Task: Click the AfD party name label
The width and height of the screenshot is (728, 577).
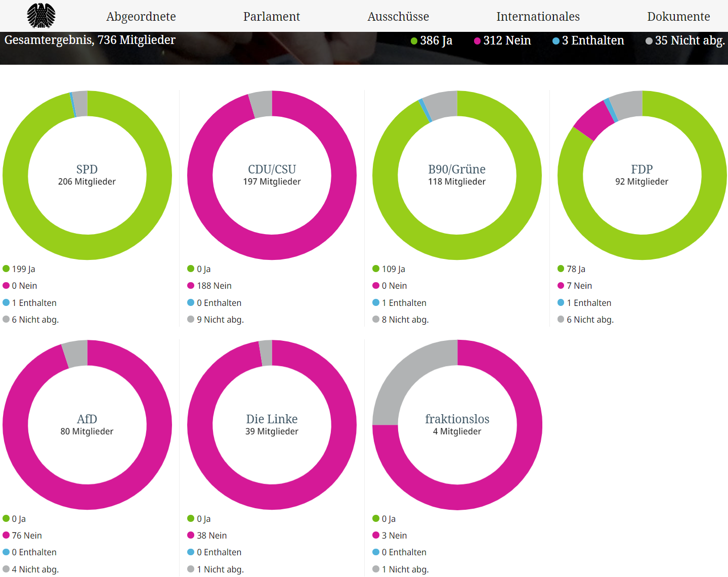Action: (x=87, y=419)
